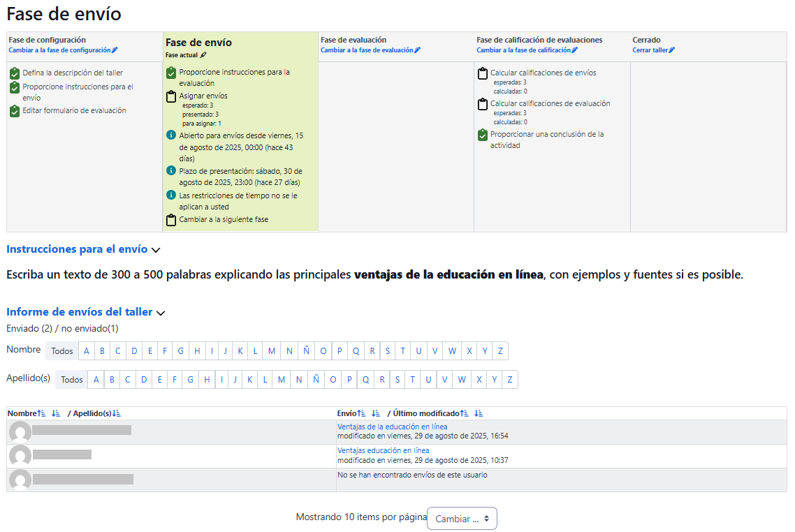The height and width of the screenshot is (532, 795).
Task: Click clipboard icon beside Calcular calificaciones de envíos
Action: coord(482,73)
